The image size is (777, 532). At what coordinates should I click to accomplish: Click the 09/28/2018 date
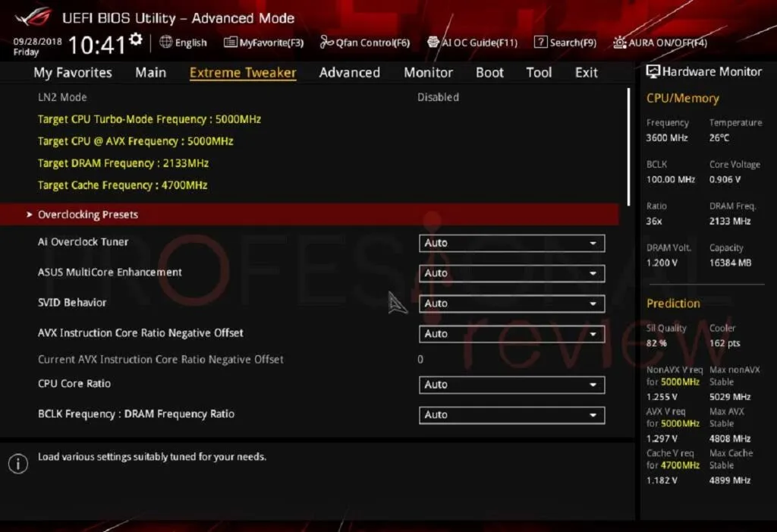tap(38, 42)
